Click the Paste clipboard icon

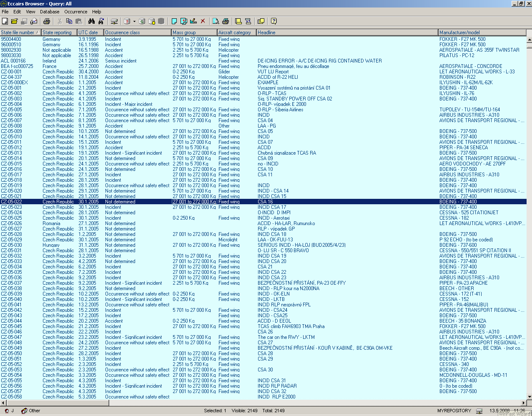79,21
